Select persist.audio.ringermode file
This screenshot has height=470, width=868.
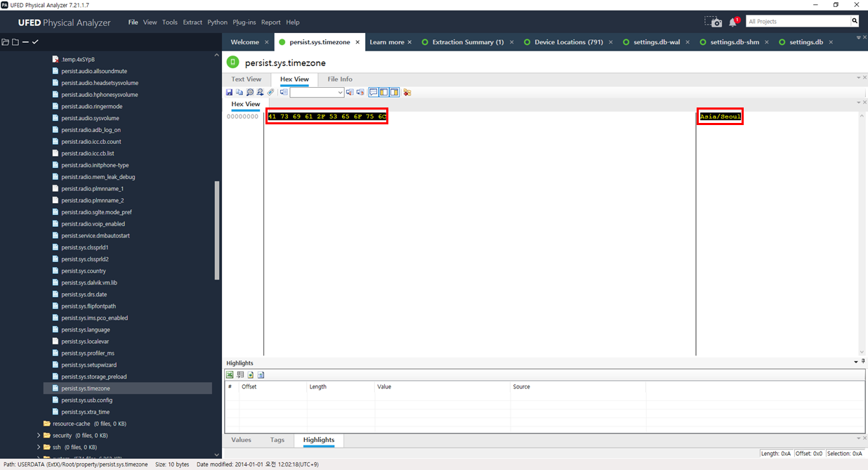(91, 106)
